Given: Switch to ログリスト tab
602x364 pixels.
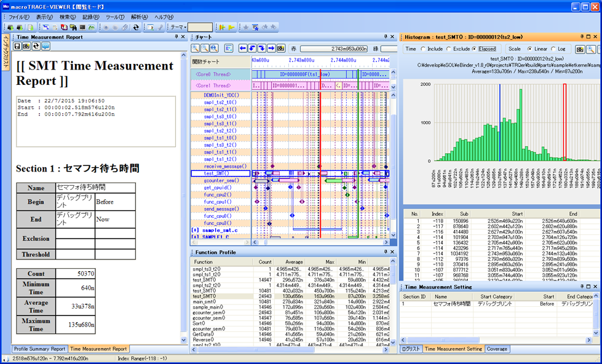Looking at the screenshot, I should pyautogui.click(x=411, y=349).
